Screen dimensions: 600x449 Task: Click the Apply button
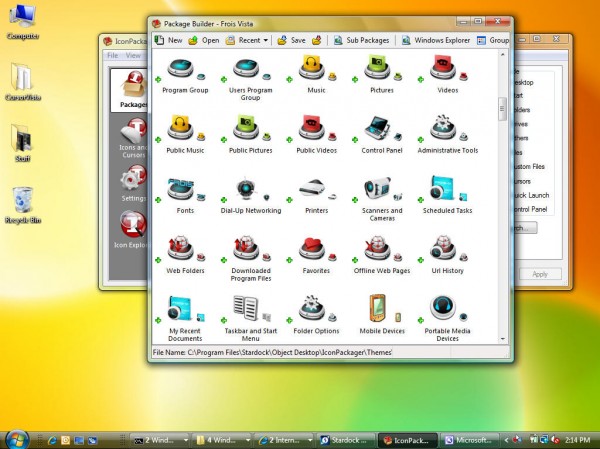pos(539,273)
